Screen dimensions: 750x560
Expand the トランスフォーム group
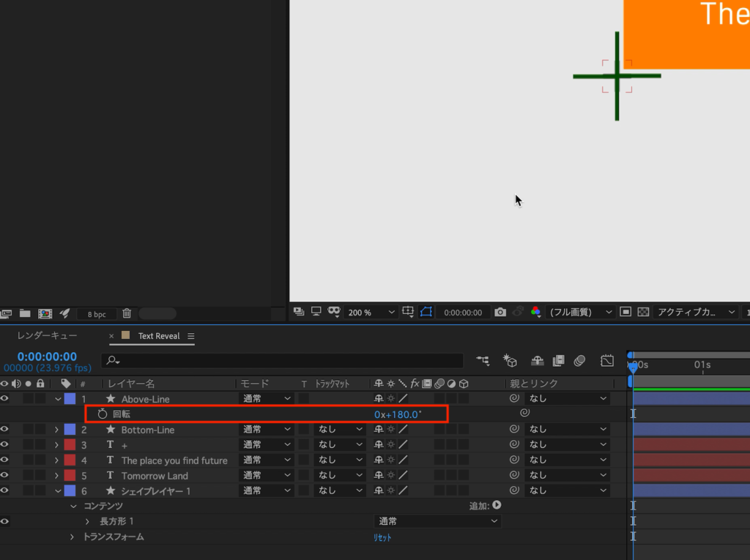click(72, 537)
